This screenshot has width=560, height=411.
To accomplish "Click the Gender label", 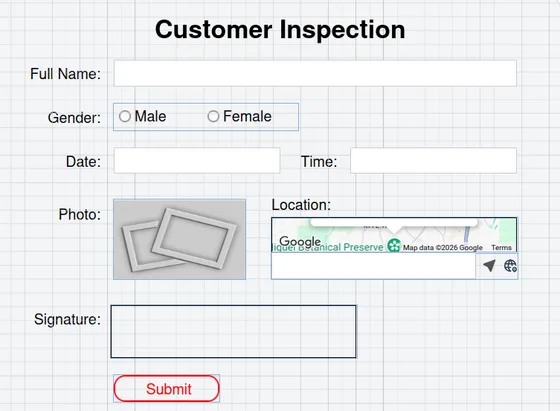I will click(74, 118).
